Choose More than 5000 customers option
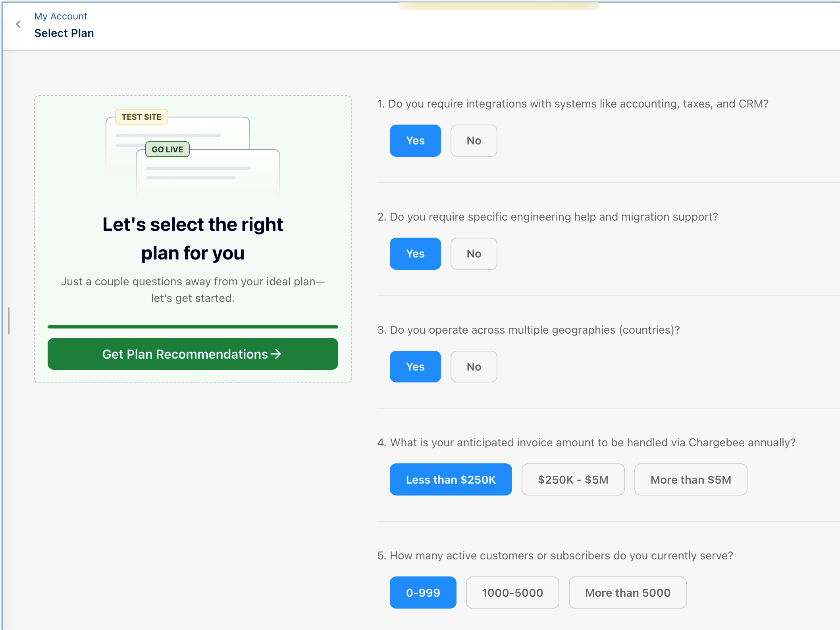Screen dimensions: 840x630 coord(627,593)
